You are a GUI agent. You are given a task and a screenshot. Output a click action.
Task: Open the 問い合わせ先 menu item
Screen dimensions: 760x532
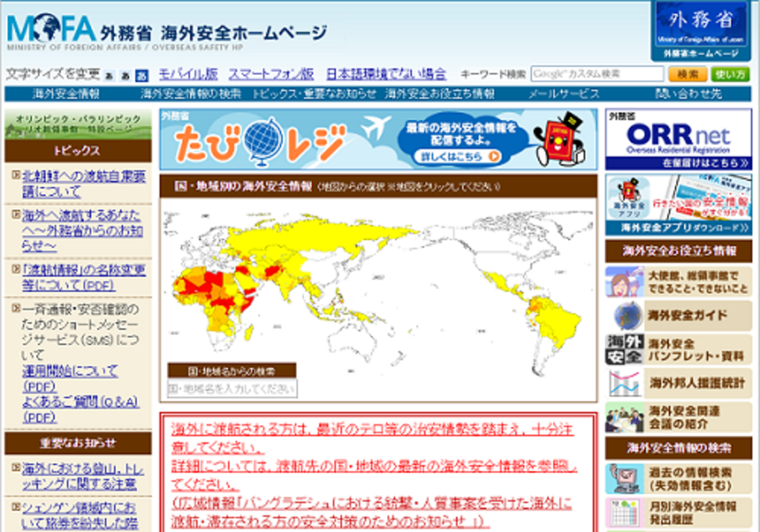pos(689,94)
